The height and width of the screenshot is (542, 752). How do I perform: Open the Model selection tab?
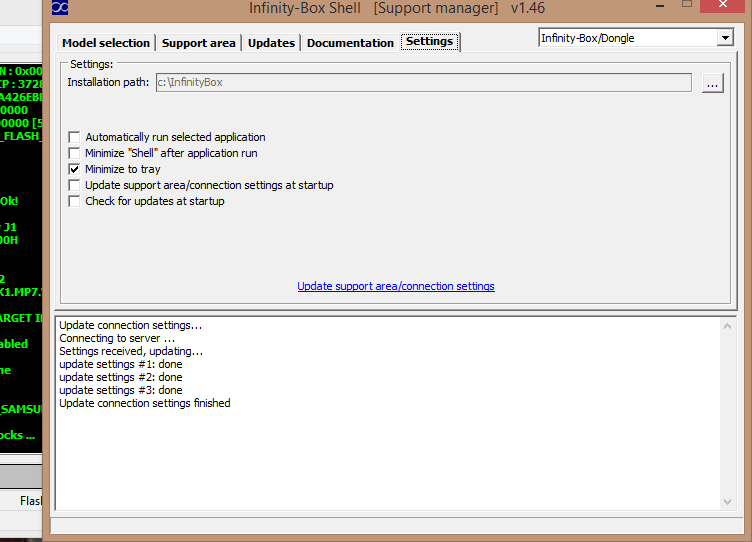point(106,43)
